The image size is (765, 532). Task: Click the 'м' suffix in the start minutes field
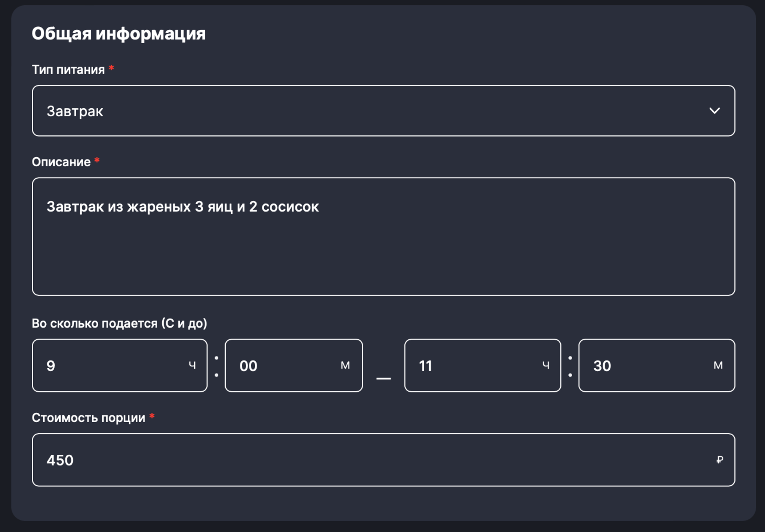click(x=345, y=366)
